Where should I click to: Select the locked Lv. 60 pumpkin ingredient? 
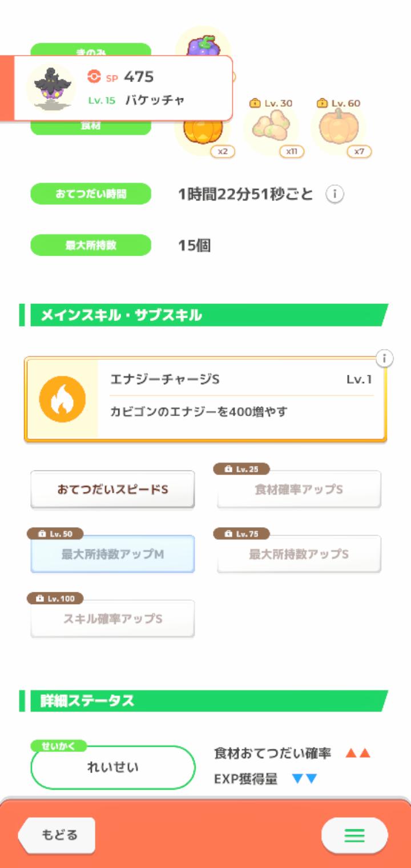[338, 127]
